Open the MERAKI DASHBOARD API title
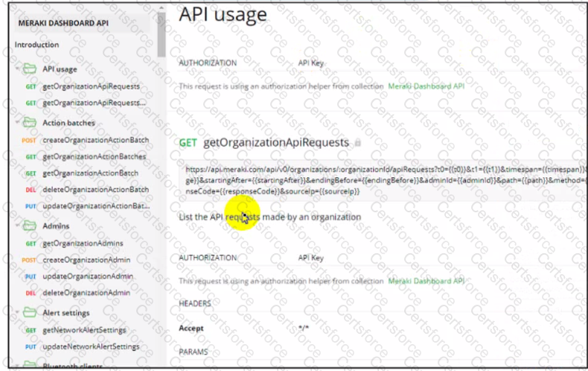 (63, 23)
